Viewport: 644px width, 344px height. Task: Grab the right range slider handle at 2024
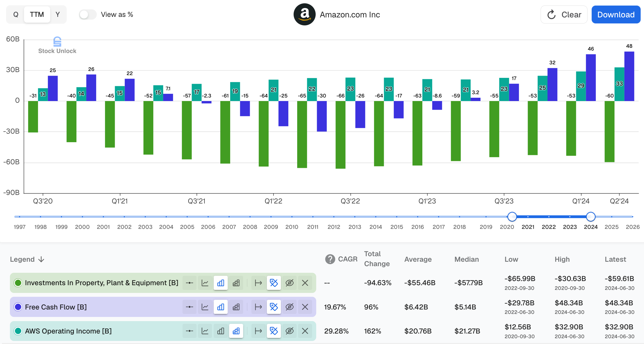(x=591, y=216)
